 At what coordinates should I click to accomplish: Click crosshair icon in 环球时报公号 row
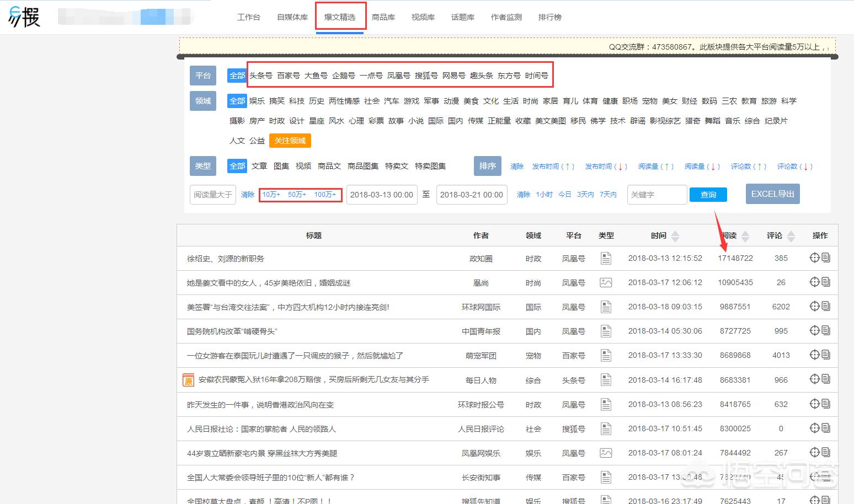pos(814,404)
